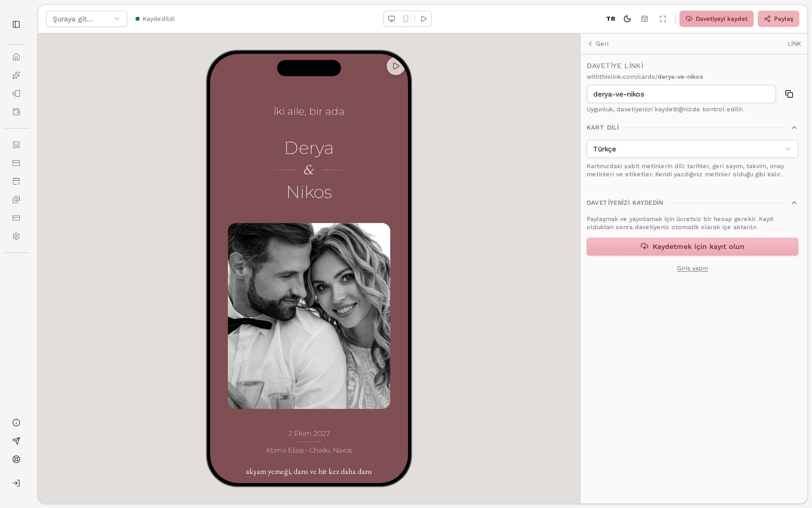Click the derya-ve-nikos link input field
The image size is (812, 508).
[x=681, y=94]
